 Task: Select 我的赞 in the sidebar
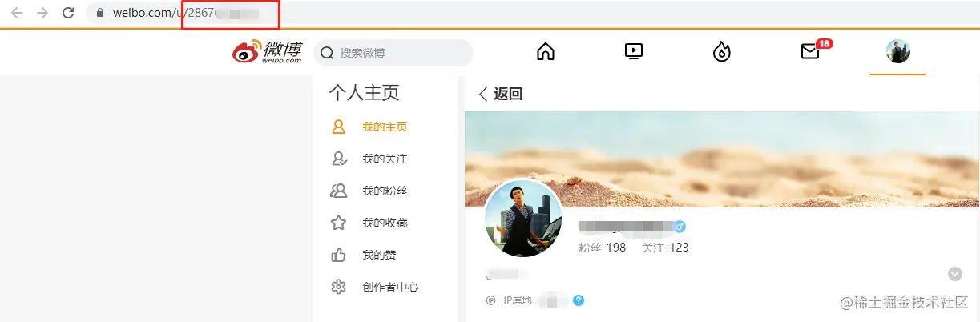379,255
